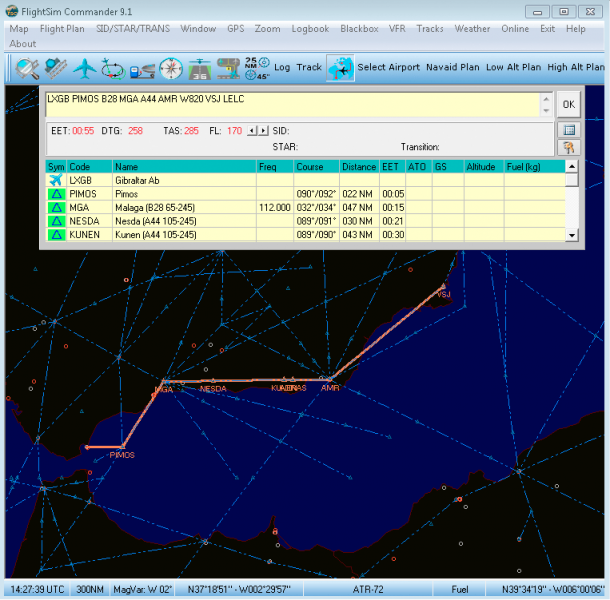Open the compass rose tool
Image resolution: width=610 pixels, height=600 pixels.
coord(171,68)
